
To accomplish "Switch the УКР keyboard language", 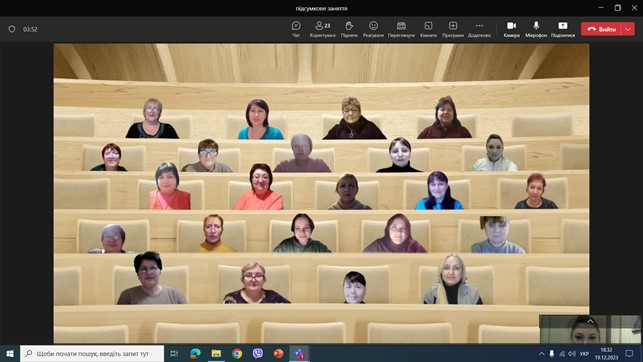I will pyautogui.click(x=584, y=353).
